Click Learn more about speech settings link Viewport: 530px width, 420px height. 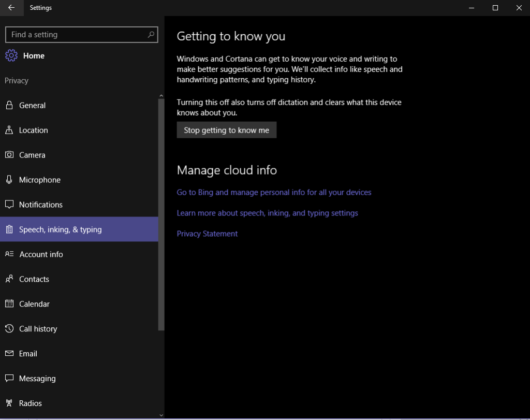coord(267,213)
